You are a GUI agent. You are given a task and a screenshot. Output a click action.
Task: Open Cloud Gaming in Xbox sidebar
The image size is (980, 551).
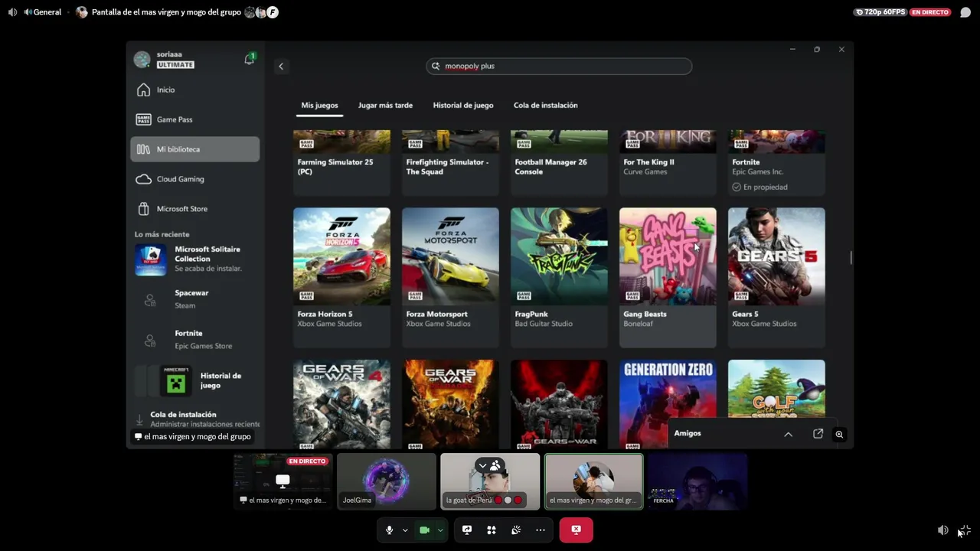(x=195, y=179)
